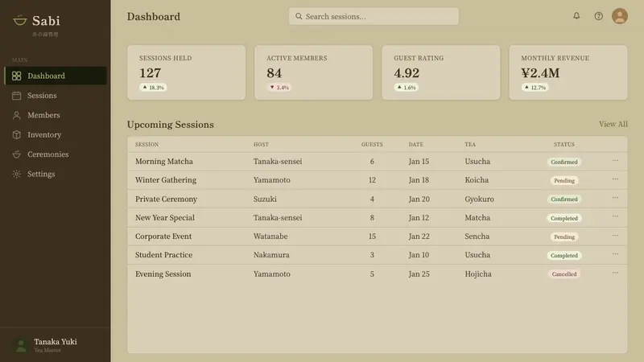Viewport: 644px width, 362px height.
Task: Click host Watanabe in table
Action: 270,237
